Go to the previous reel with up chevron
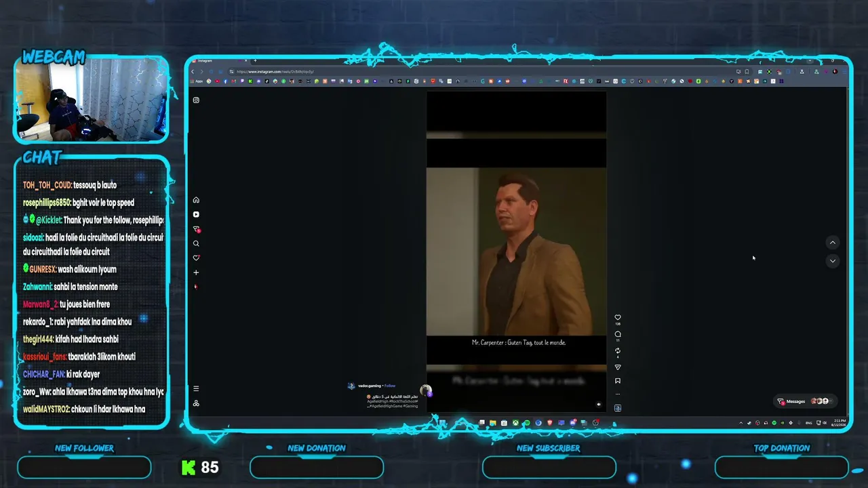 point(833,243)
